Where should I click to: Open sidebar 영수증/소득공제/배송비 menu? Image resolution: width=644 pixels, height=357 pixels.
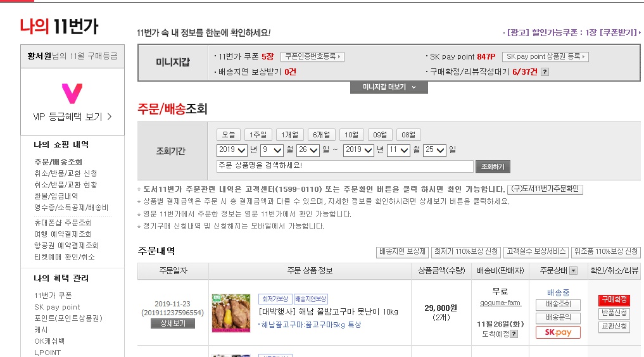pos(71,208)
